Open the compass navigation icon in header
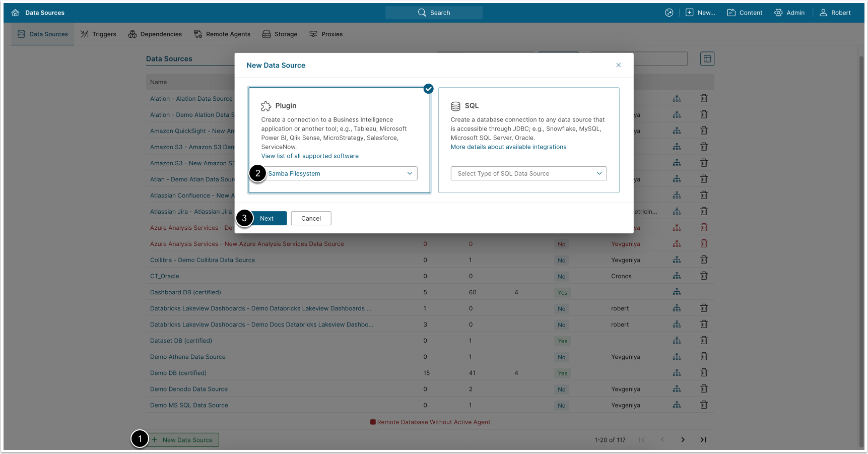The width and height of the screenshot is (868, 454). click(x=669, y=13)
